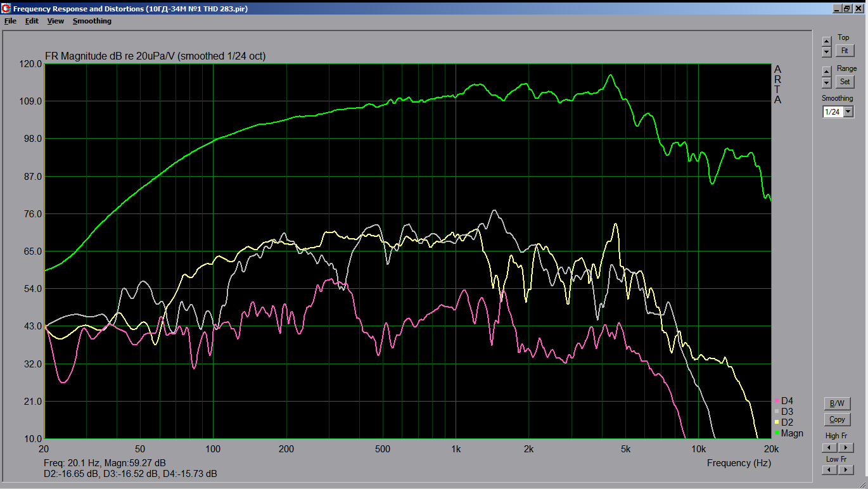Select the green Magn legend entry
This screenshot has height=489, width=868.
point(789,433)
